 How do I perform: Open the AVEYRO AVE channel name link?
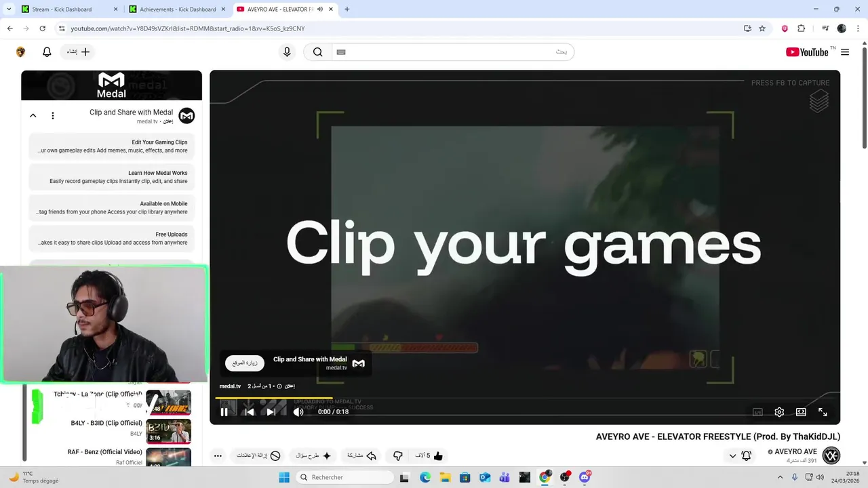tap(795, 452)
